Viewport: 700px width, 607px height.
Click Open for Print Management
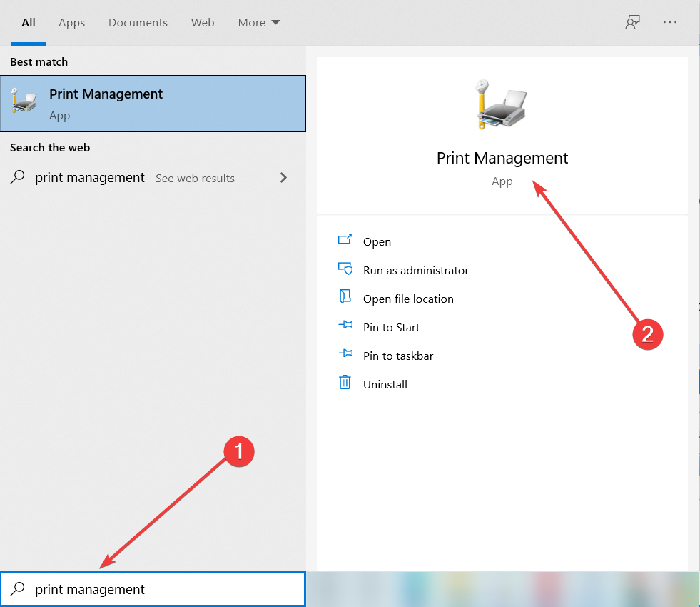click(377, 241)
